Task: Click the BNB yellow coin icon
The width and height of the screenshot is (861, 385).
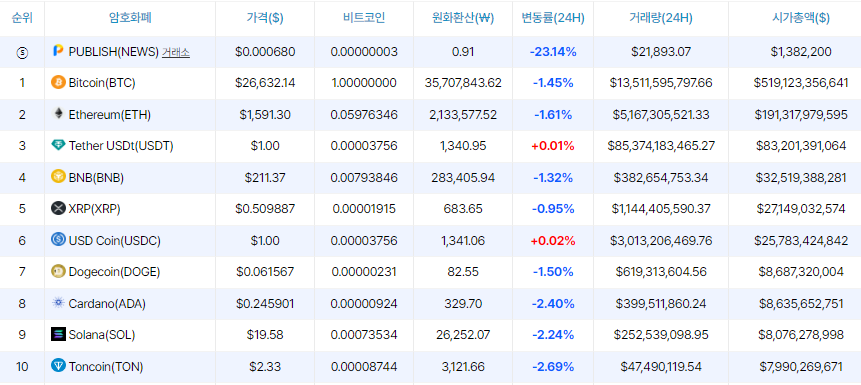Action: [x=58, y=177]
